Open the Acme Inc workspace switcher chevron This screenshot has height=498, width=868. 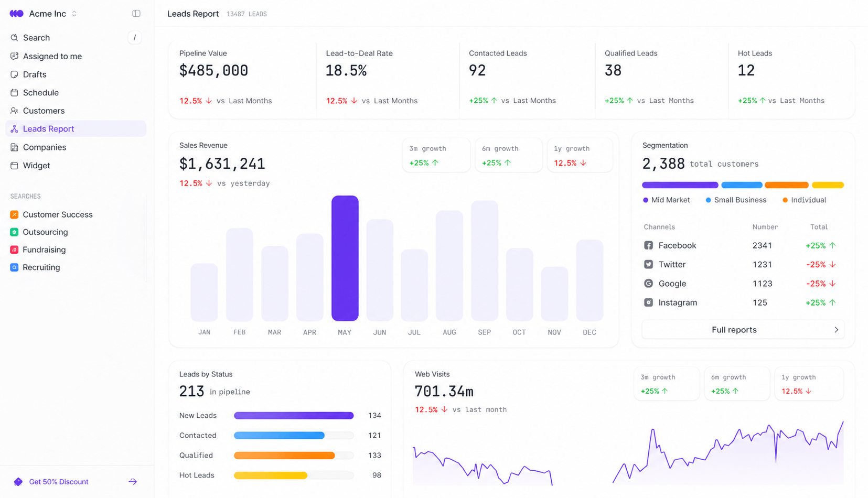[x=74, y=14]
